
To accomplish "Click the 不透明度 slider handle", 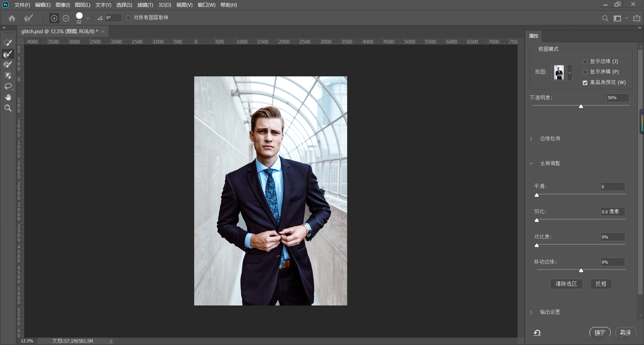I will pyautogui.click(x=581, y=107).
